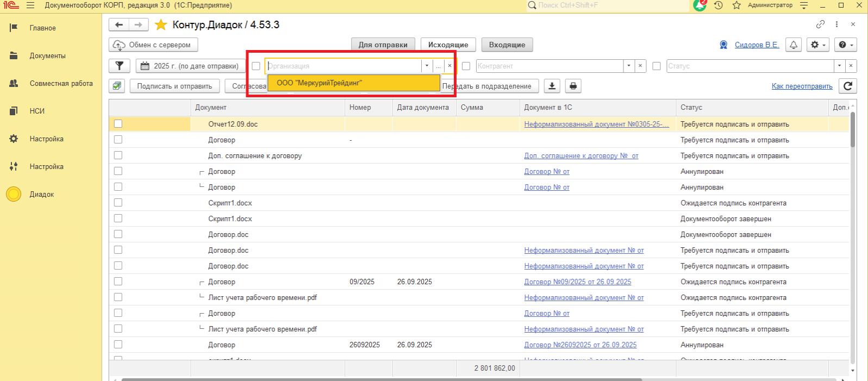Click the filter funnel icon
Image resolution: width=868 pixels, height=381 pixels.
point(119,66)
